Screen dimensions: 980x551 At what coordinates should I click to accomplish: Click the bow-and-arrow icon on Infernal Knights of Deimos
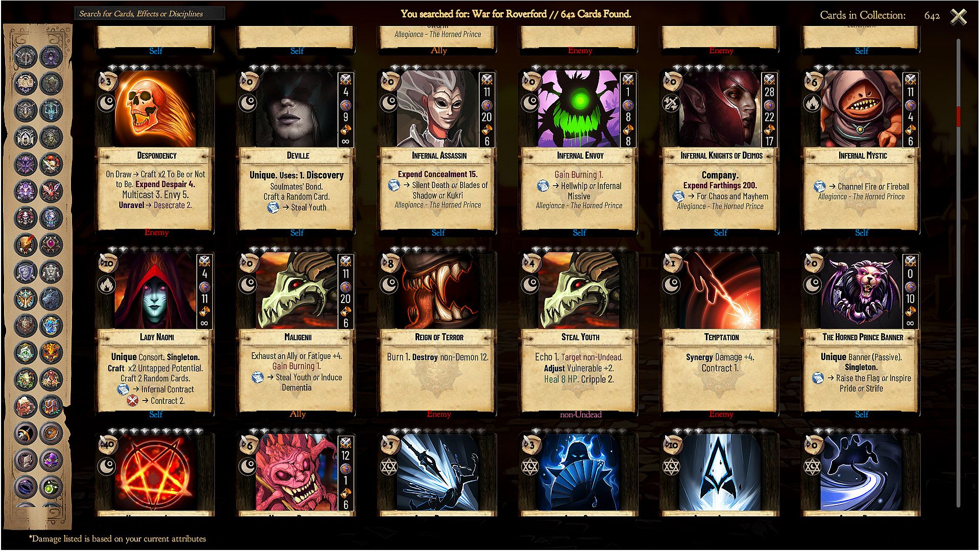pos(671,104)
